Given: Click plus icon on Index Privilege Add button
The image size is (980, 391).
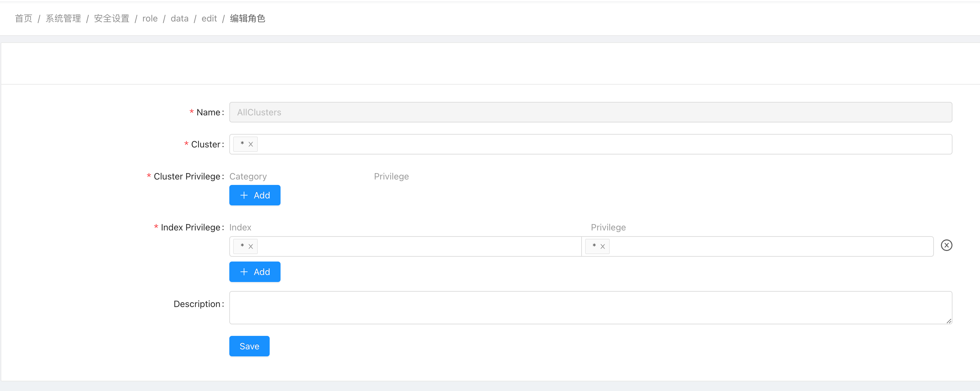Looking at the screenshot, I should click(x=244, y=272).
